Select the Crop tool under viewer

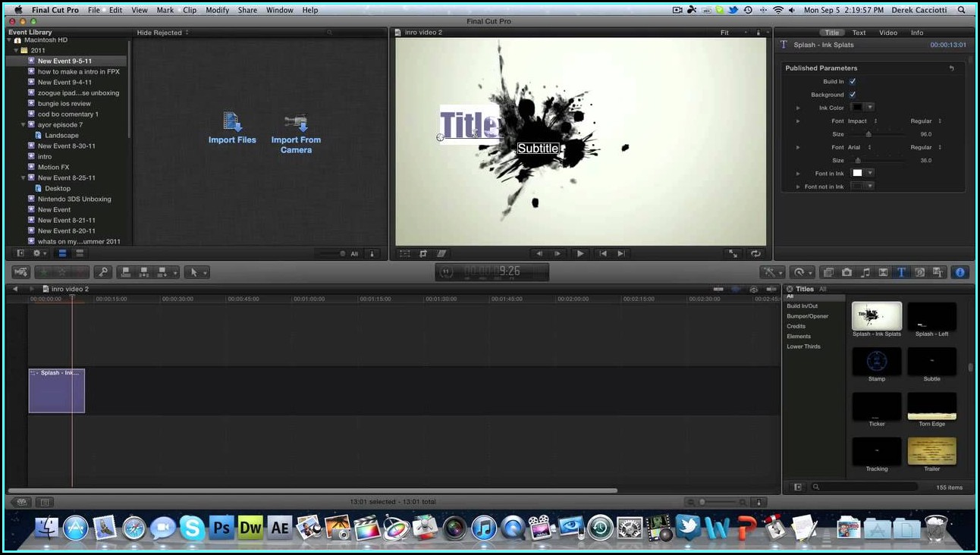[423, 254]
